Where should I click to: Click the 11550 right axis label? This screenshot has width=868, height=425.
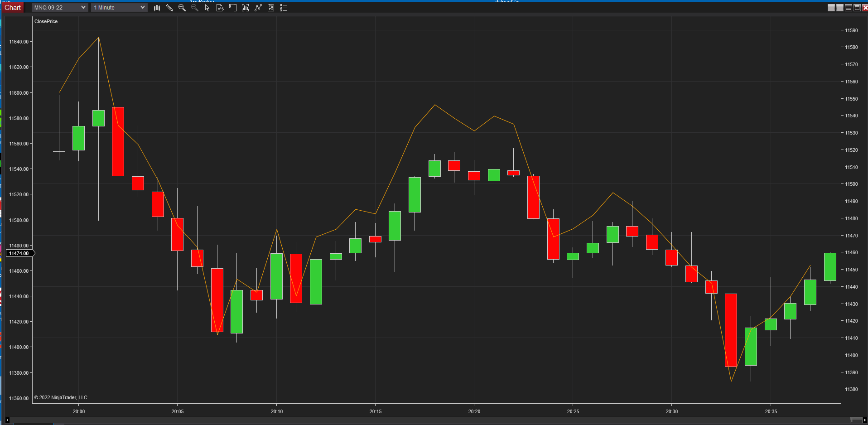851,99
